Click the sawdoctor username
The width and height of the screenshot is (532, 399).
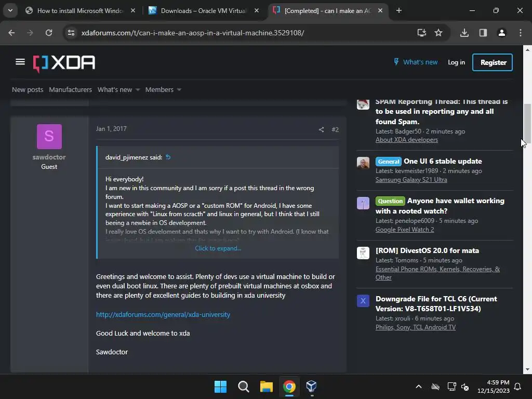[x=49, y=157]
